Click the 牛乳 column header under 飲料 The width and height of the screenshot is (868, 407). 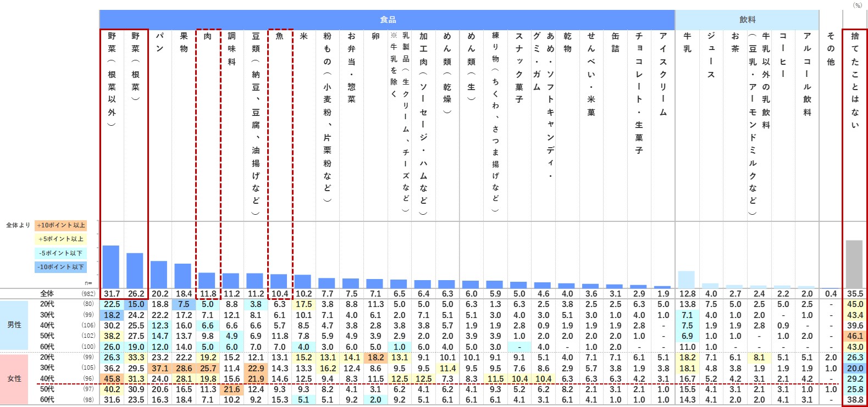point(687,42)
